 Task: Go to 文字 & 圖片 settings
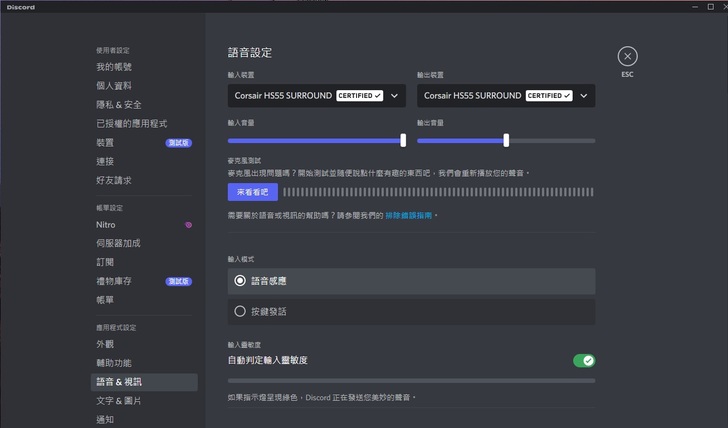118,401
